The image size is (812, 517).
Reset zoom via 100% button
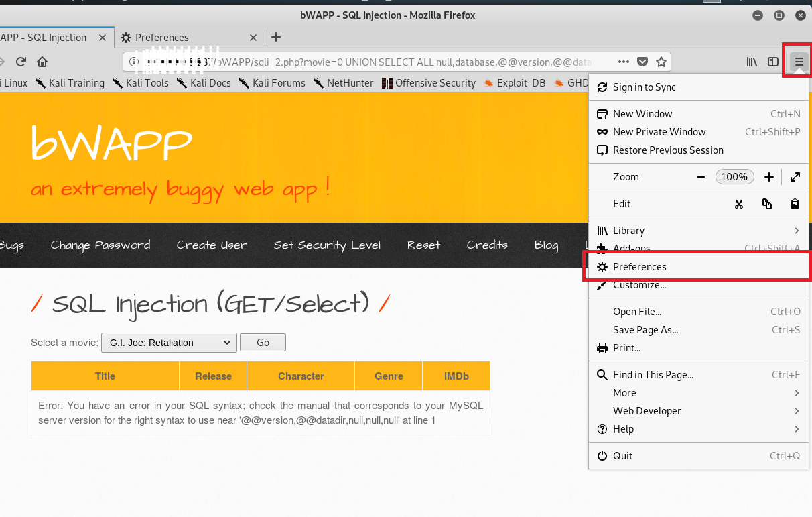734,177
